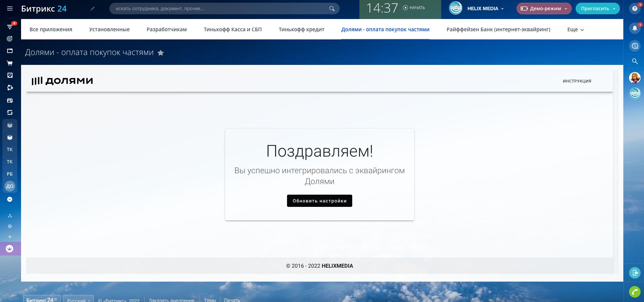The width and height of the screenshot is (644, 302).
Task: Click the Заказать внедрение footer link
Action: click(x=172, y=300)
